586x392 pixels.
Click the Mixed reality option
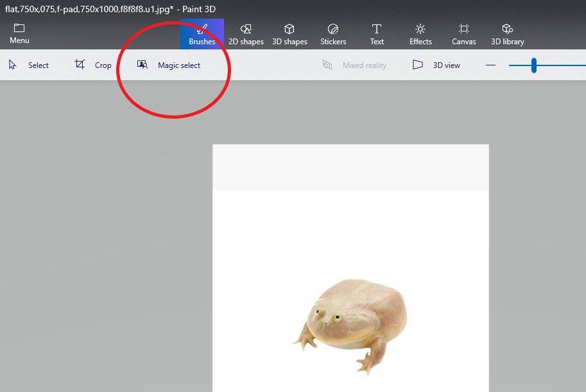356,65
